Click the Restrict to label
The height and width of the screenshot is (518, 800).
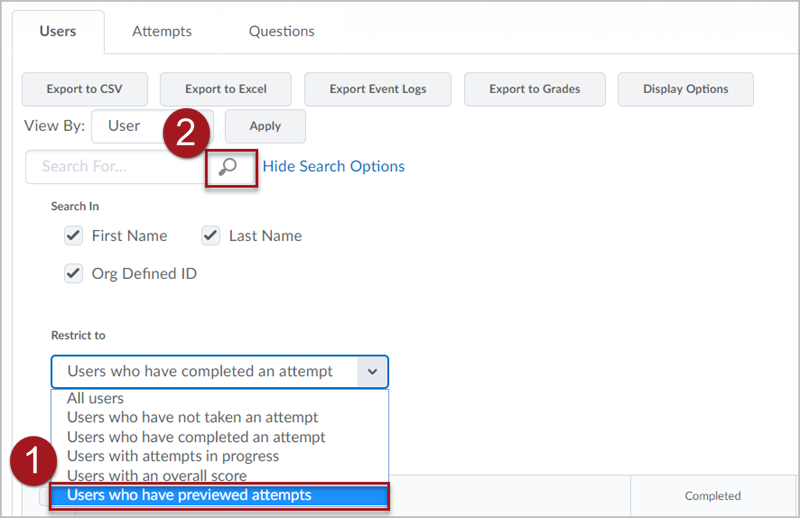[78, 335]
